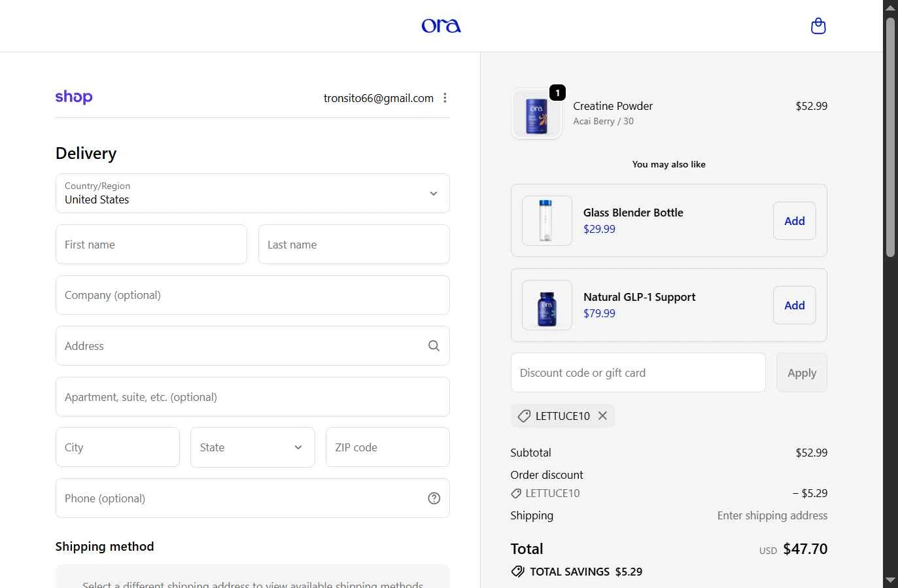Viewport: 898px width, 588px height.
Task: Click the Total Savings tag icon
Action: coord(517,572)
